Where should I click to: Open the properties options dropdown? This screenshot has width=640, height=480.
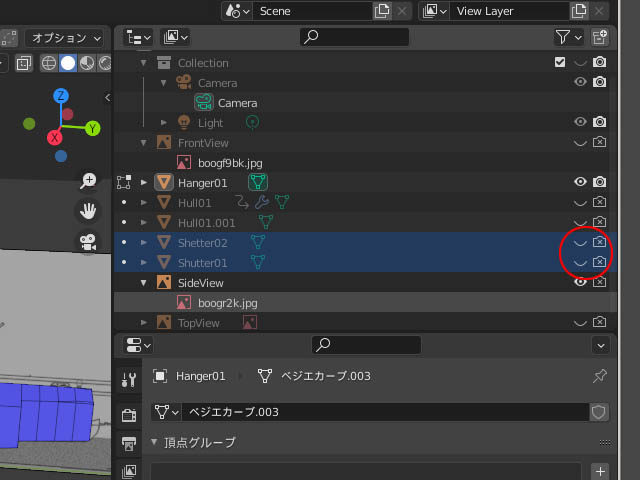click(x=601, y=346)
